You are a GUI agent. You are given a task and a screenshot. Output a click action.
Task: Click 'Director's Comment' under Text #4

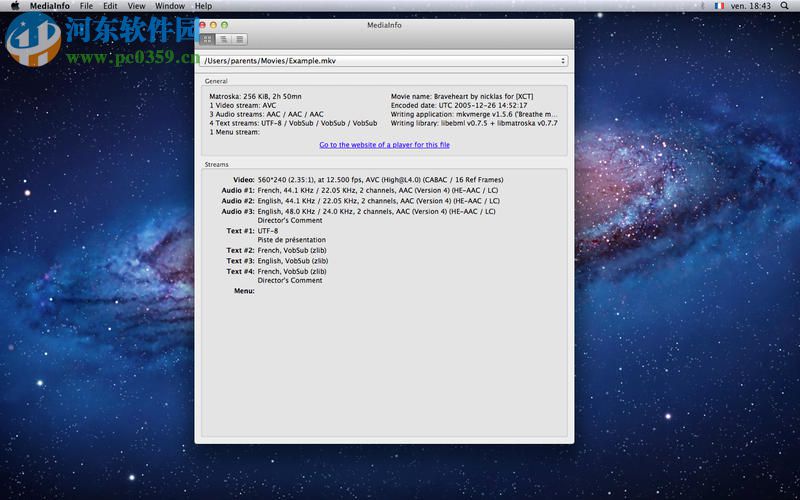coord(290,281)
